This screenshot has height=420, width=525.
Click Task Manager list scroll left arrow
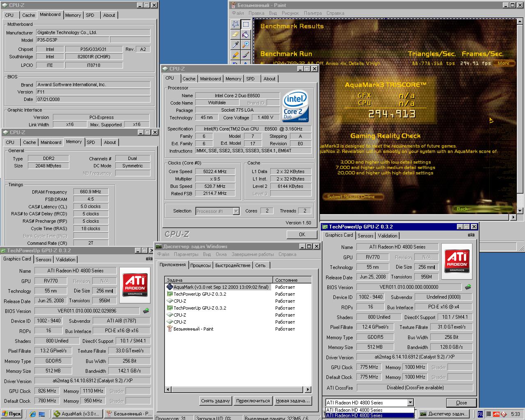point(168,389)
